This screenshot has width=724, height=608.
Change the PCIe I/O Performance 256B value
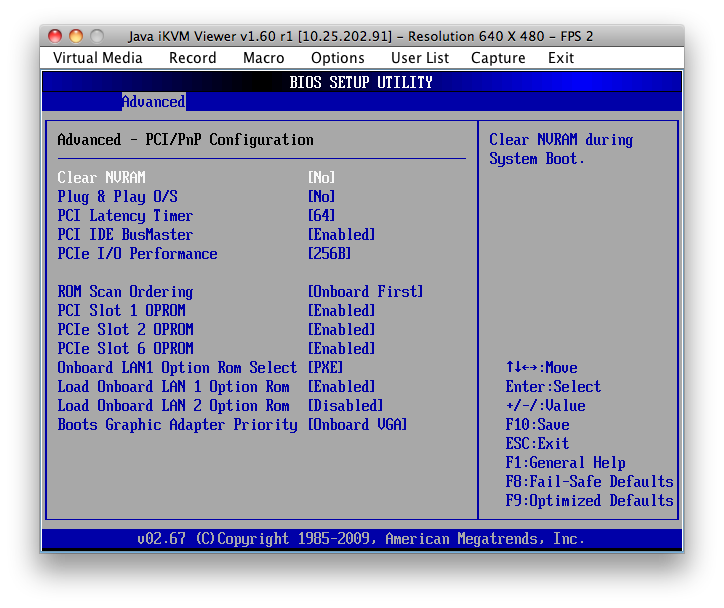[330, 254]
